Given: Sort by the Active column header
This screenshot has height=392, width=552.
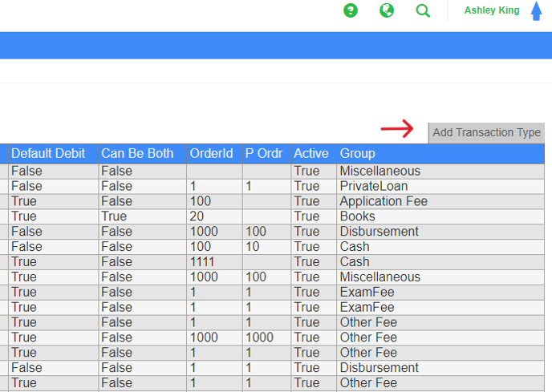Looking at the screenshot, I should (311, 153).
